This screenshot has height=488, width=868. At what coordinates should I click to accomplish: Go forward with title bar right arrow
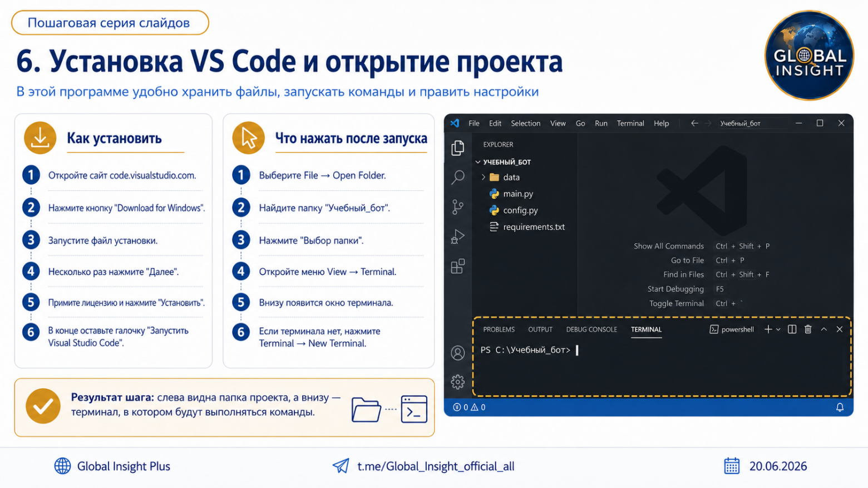[x=708, y=123]
